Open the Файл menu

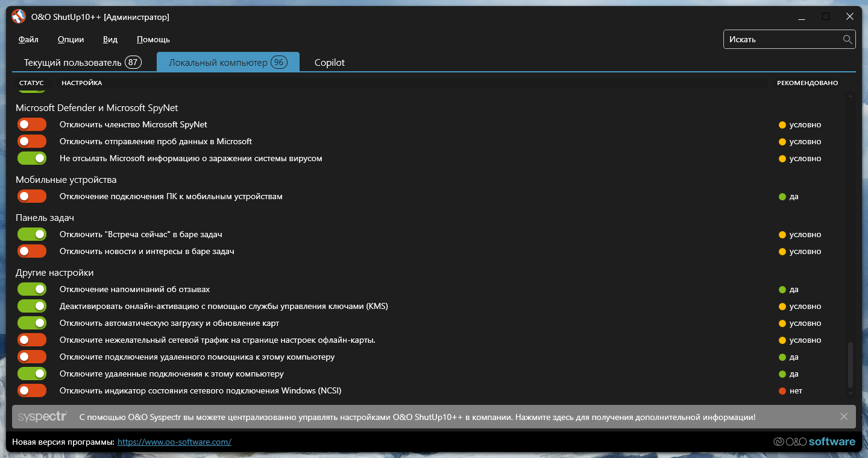[28, 40]
